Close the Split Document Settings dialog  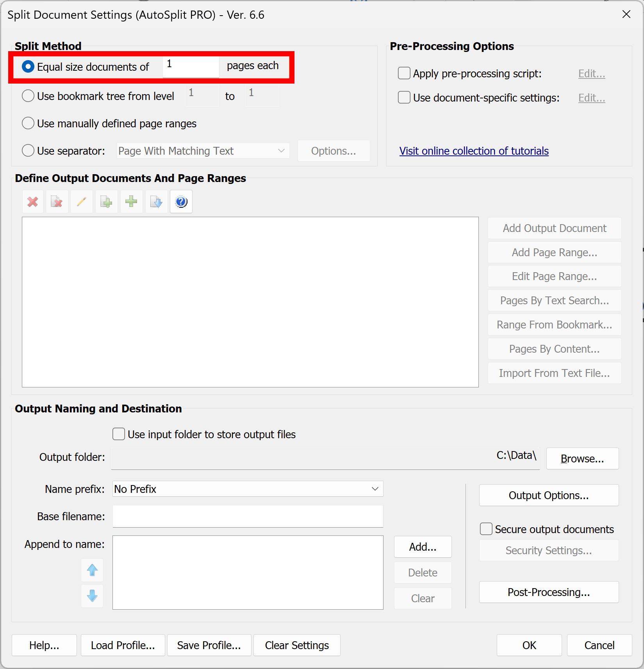click(626, 14)
